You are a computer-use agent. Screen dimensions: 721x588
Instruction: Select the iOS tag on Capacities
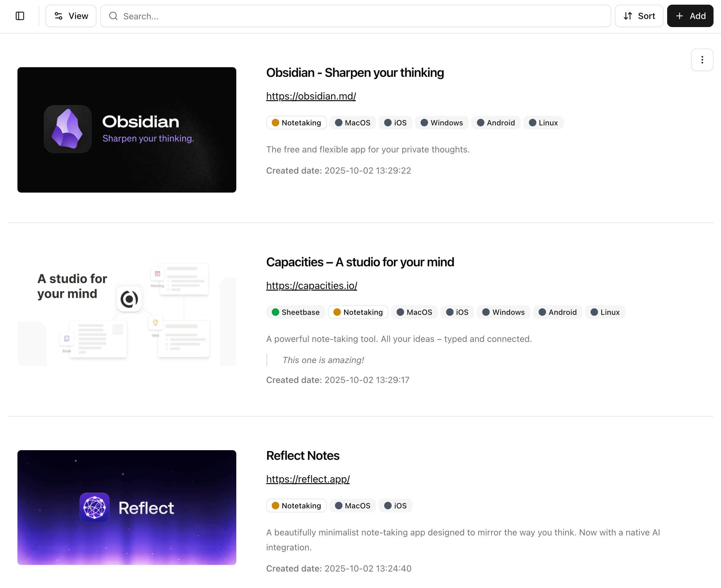457,312
